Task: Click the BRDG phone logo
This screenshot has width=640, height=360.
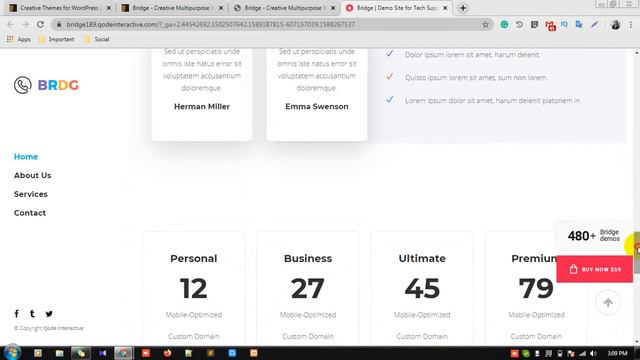Action: pyautogui.click(x=22, y=85)
